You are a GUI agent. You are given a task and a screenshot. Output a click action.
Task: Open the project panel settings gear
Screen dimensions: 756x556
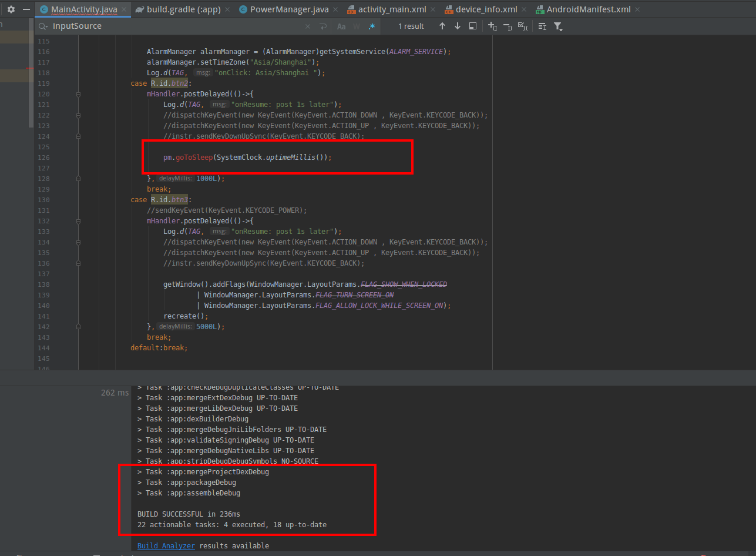pyautogui.click(x=11, y=9)
